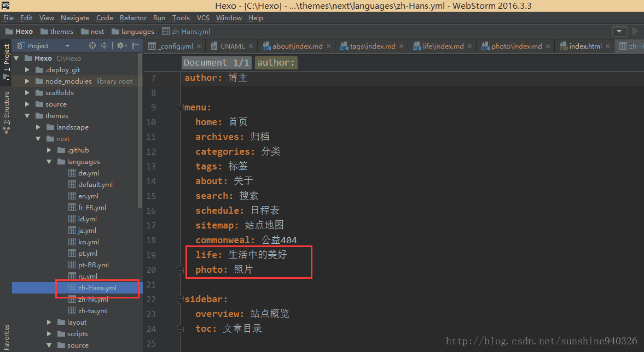Screen dimensions: 644x352
Task: Close the index.html tab
Action: 607,46
